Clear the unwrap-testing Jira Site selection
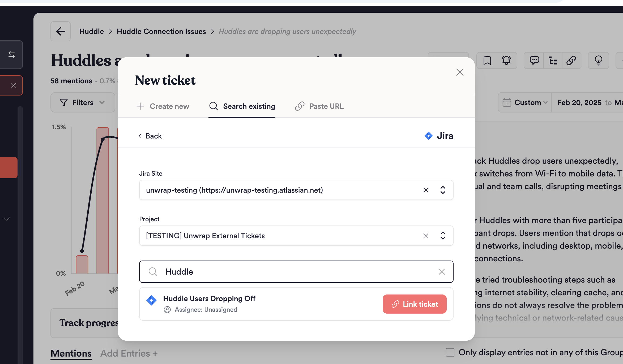Screen dimensions: 623x364 click(426, 190)
